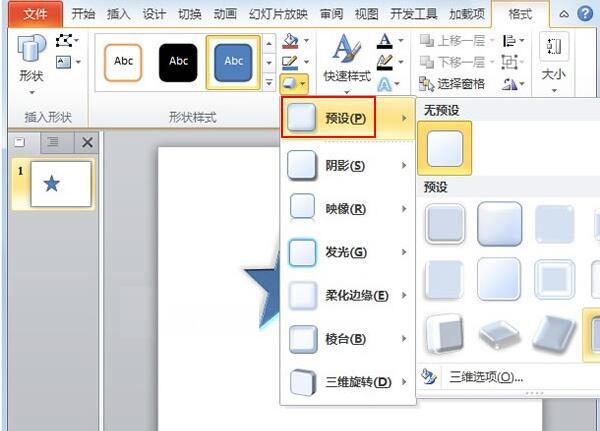This screenshot has width=600, height=431.
Task: Open the Text Outline dropdown arrow
Action: [401, 62]
